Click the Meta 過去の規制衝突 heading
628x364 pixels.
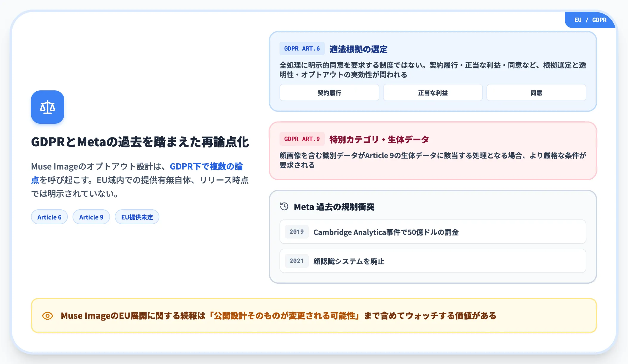click(334, 207)
